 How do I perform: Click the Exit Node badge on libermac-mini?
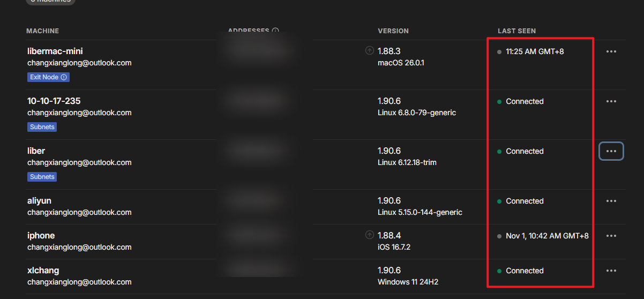44,77
